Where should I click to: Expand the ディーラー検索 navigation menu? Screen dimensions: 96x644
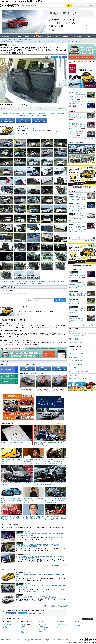77,36
